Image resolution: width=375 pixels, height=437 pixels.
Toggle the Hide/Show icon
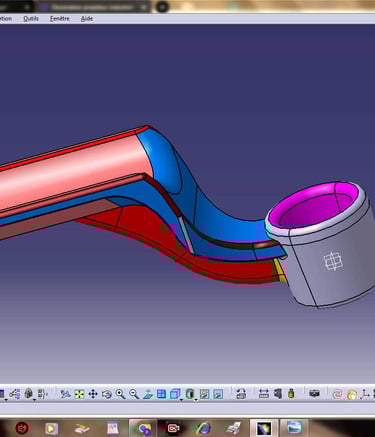[204, 394]
